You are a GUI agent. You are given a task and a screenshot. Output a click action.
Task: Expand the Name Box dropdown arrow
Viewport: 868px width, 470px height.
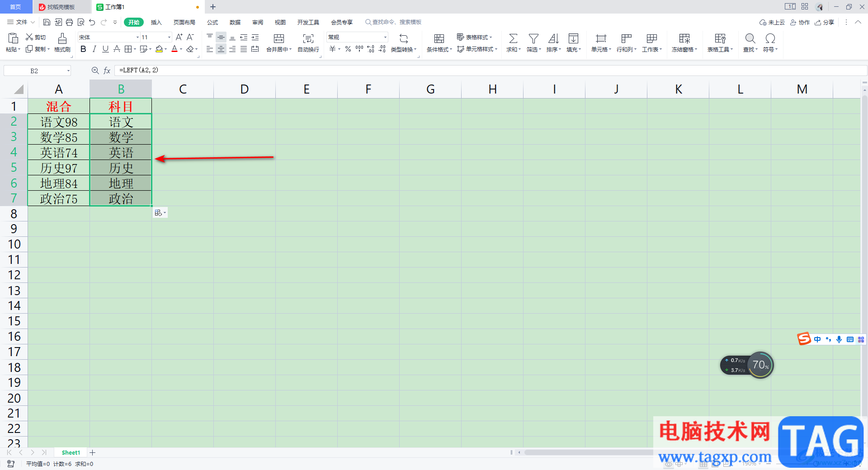click(x=68, y=70)
